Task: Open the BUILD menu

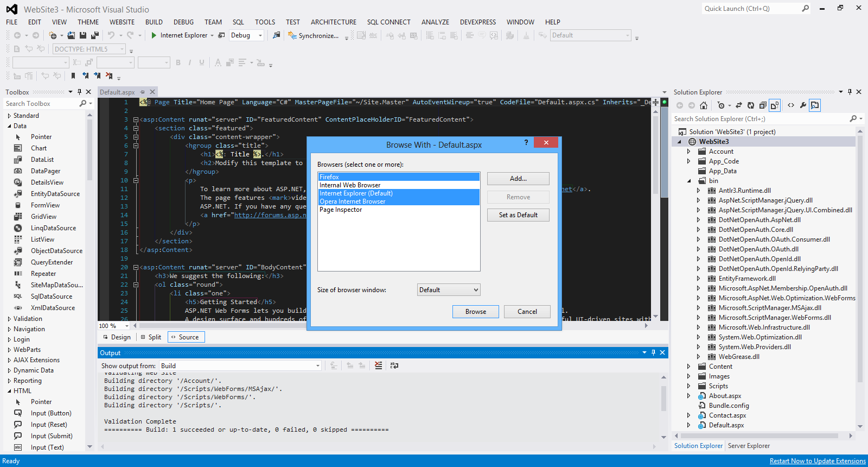Action: (154, 22)
